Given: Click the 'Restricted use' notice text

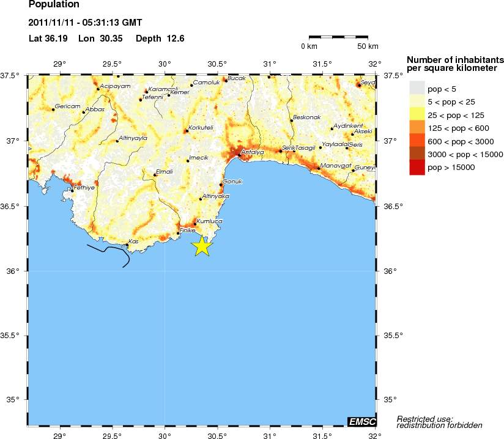Looking at the screenshot, I should [x=439, y=422].
